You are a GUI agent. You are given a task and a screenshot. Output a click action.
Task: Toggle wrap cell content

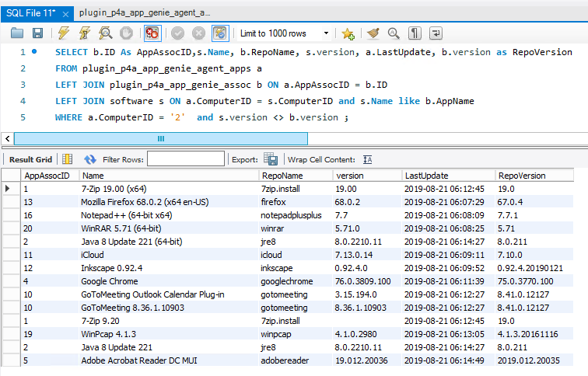click(x=367, y=159)
